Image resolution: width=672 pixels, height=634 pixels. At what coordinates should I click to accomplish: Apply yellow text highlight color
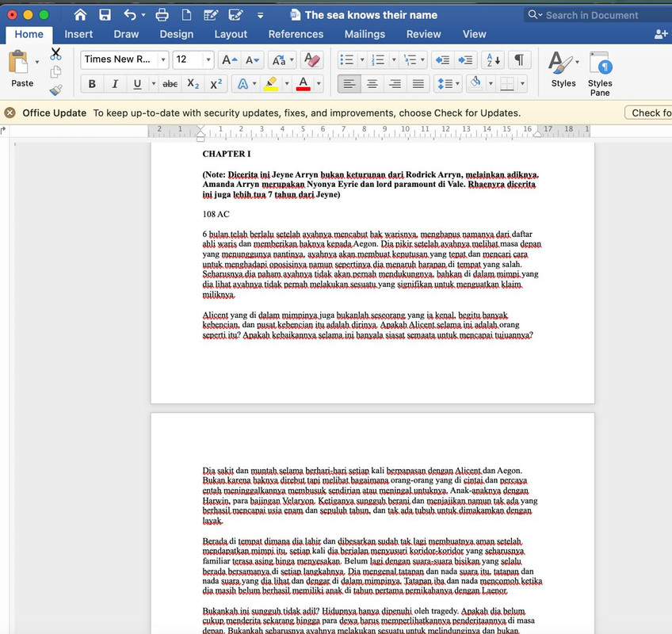pos(270,84)
